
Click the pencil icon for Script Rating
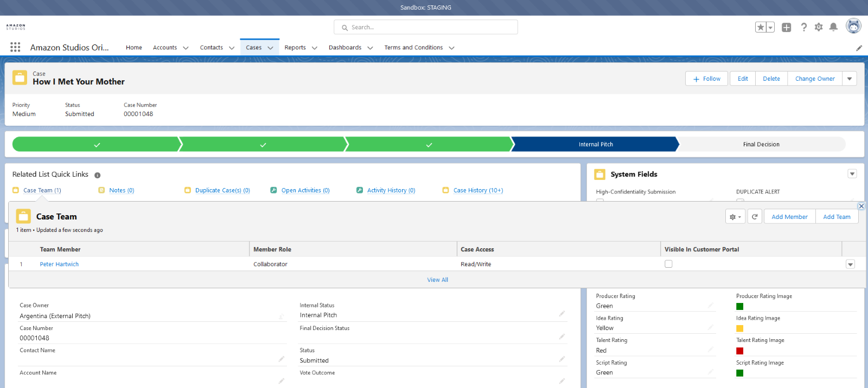[711, 372]
